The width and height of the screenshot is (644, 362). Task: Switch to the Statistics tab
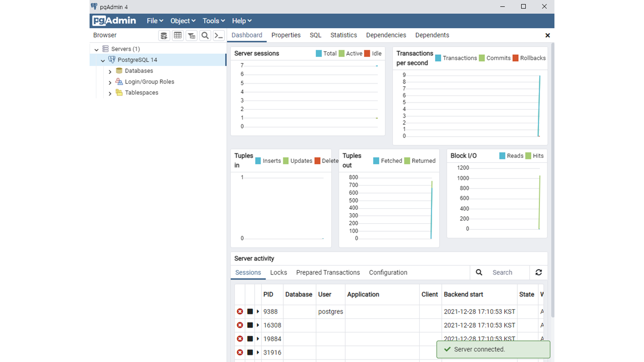pos(344,35)
